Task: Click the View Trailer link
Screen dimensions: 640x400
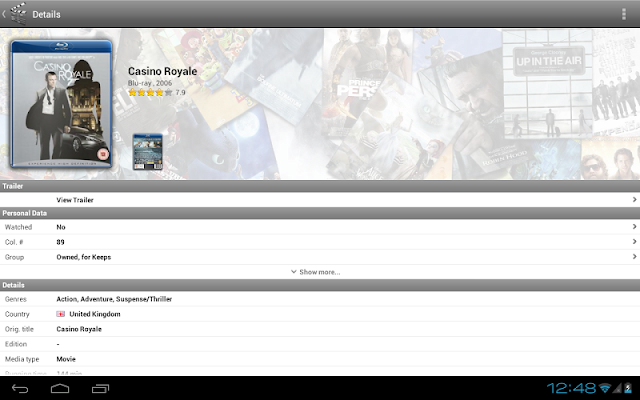Action: 75,200
